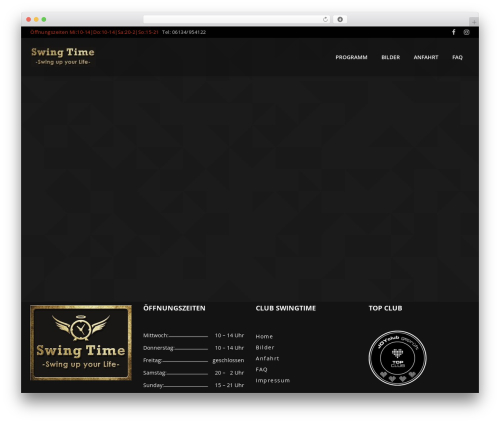Click the JOYclub Top Club badge
The width and height of the screenshot is (500, 423).
click(x=397, y=358)
